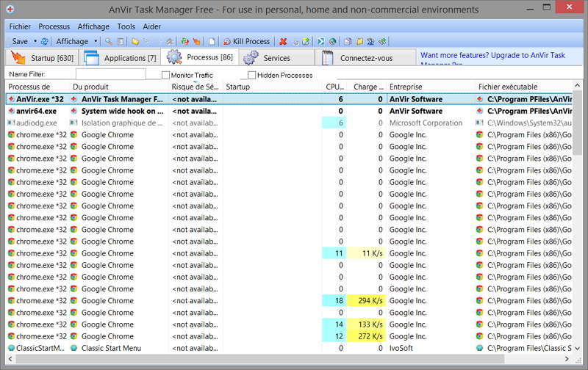Click the Save toolbar button
The height and width of the screenshot is (370, 588).
pos(20,42)
